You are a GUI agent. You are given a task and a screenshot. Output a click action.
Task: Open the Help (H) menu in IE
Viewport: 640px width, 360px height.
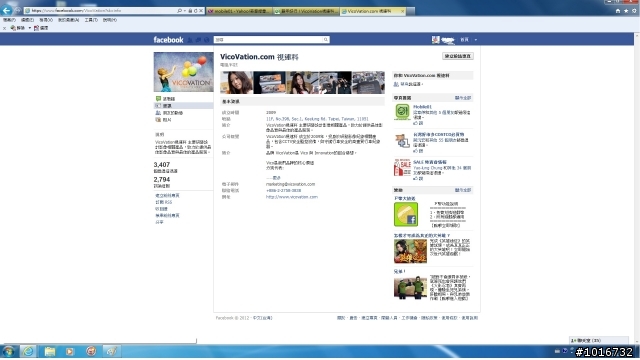click(109, 20)
